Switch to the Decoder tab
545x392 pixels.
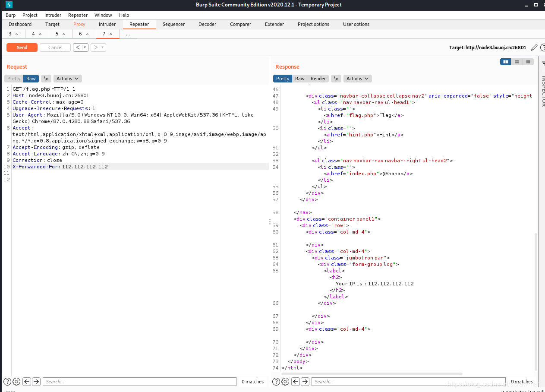207,24
